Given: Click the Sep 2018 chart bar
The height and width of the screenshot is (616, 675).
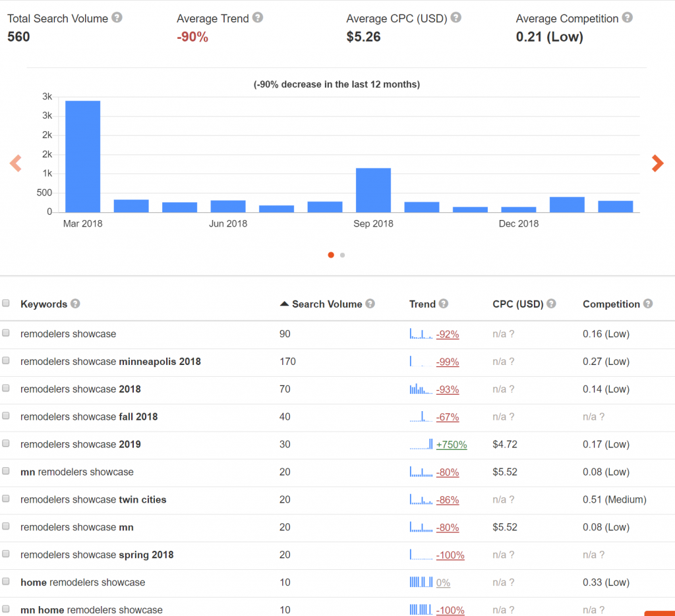Looking at the screenshot, I should [373, 190].
